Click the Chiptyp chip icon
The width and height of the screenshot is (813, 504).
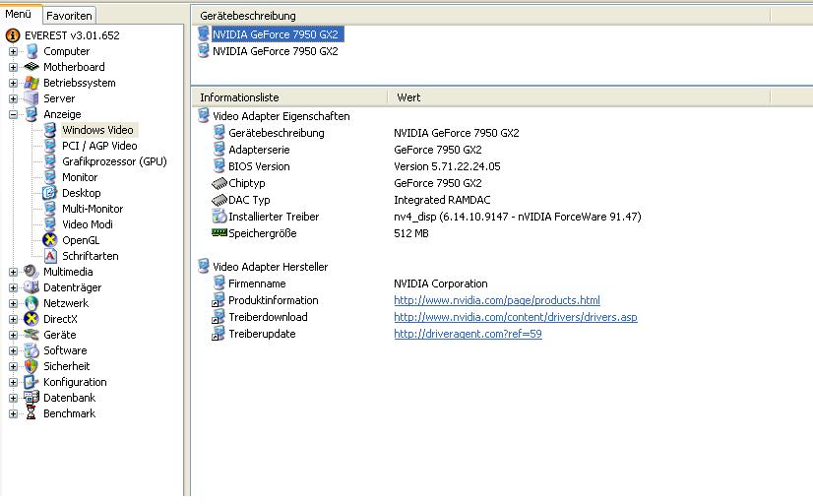tap(219, 183)
